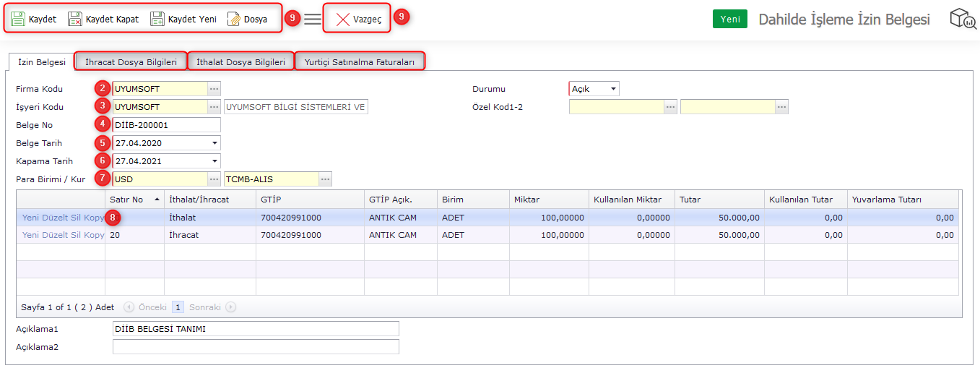Switch to İhracat Dosya Bilgileri tab

tap(131, 62)
